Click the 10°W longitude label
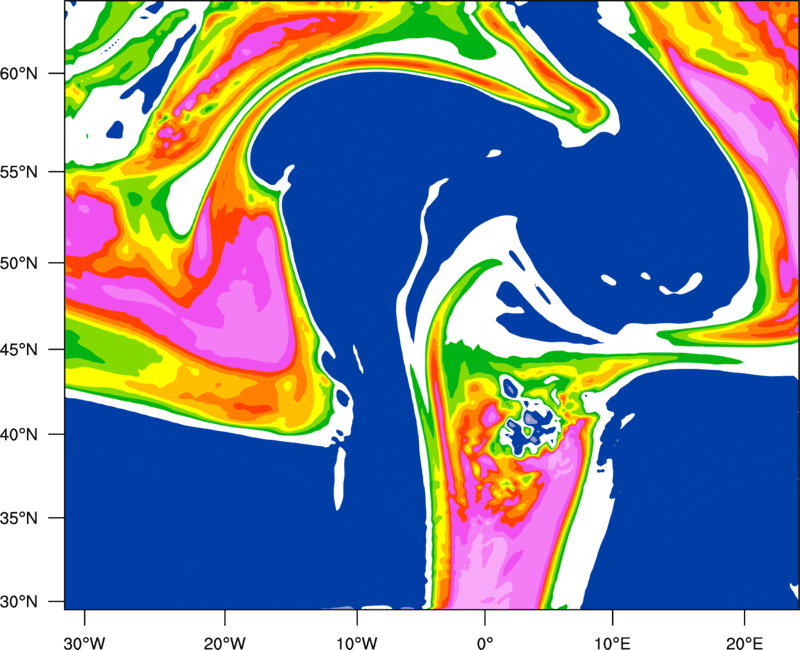Screen dimensions: 800x650 coord(357,643)
